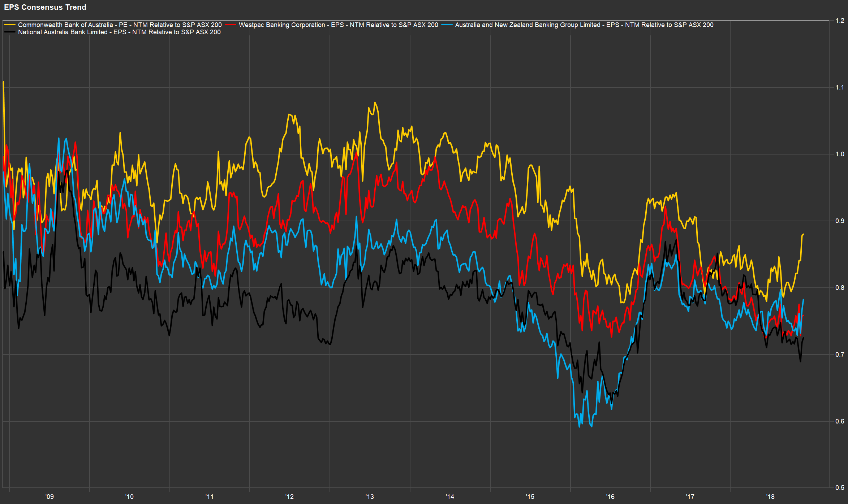Click the '16 x-axis year label

tap(610, 497)
